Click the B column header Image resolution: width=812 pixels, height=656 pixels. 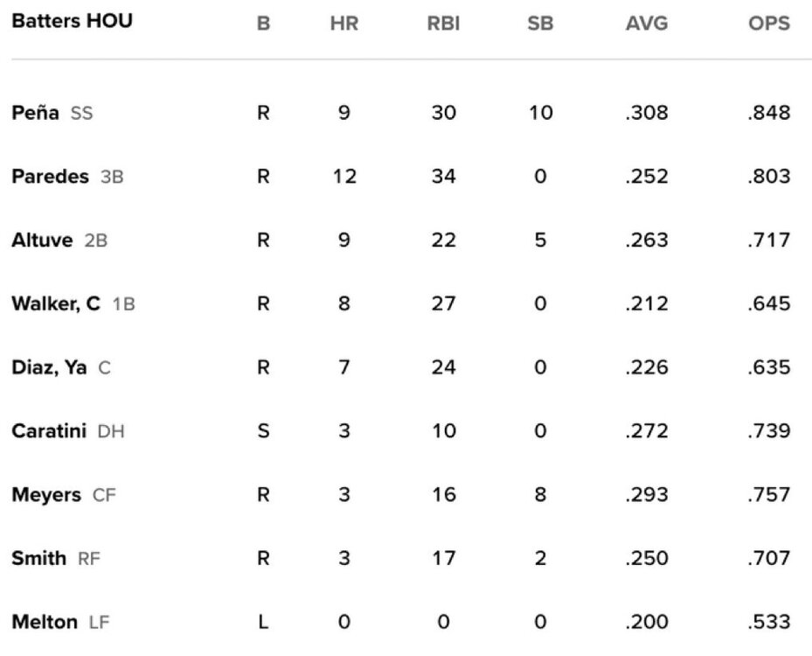[x=263, y=24]
